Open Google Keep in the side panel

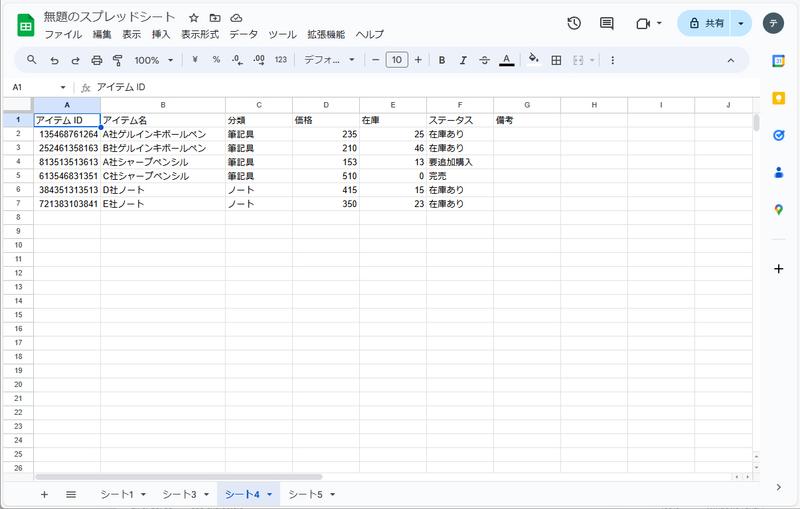[x=778, y=98]
